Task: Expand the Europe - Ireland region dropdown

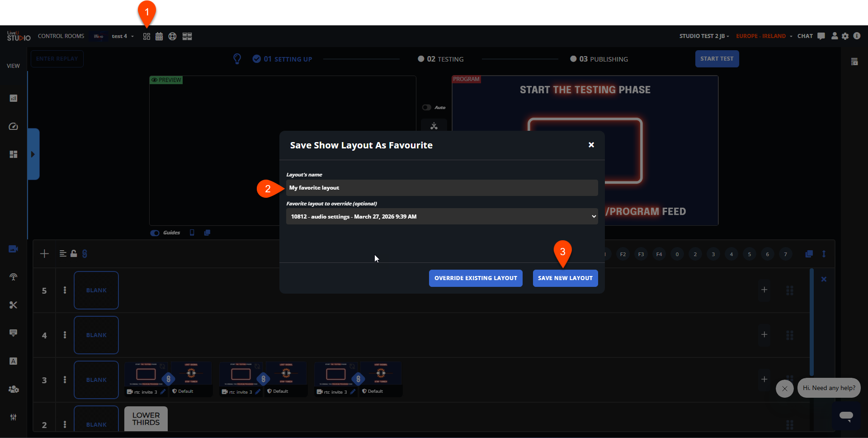Action: pos(764,36)
